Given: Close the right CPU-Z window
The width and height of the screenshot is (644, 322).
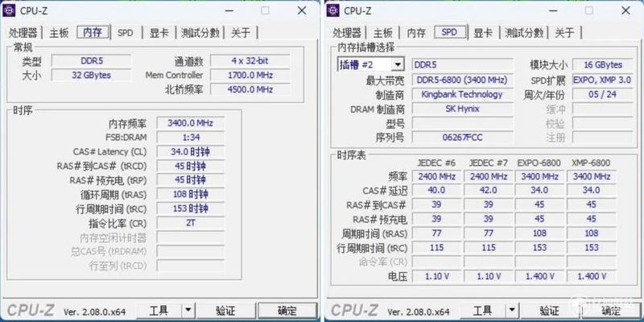Looking at the screenshot, I should tap(625, 10).
